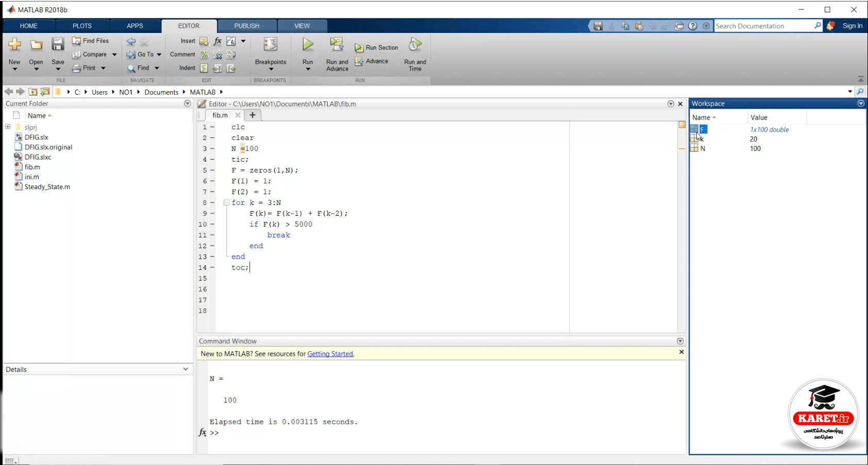Open the Compare dropdown arrow
Image resolution: width=868 pixels, height=465 pixels.
[x=114, y=55]
